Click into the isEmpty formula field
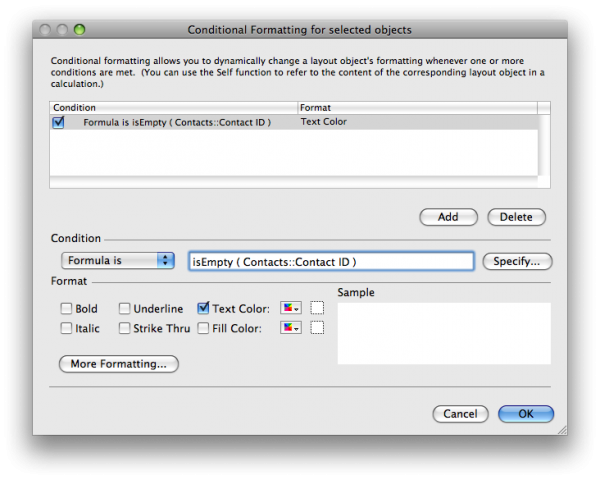 click(331, 261)
